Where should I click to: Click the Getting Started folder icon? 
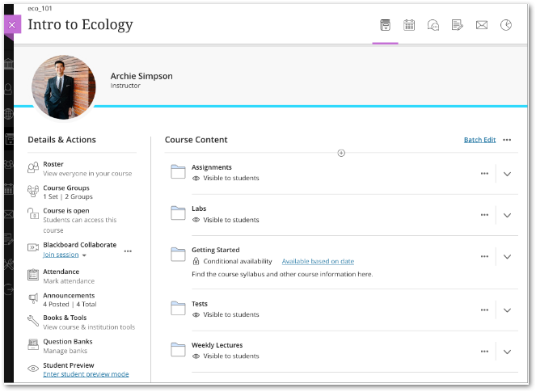point(178,255)
